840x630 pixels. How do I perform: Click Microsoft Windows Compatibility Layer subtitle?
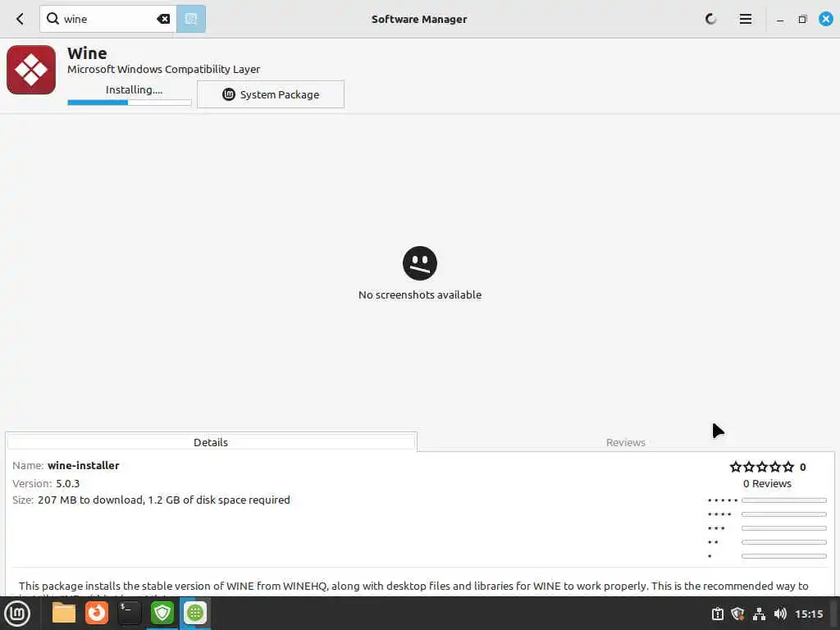pyautogui.click(x=163, y=69)
